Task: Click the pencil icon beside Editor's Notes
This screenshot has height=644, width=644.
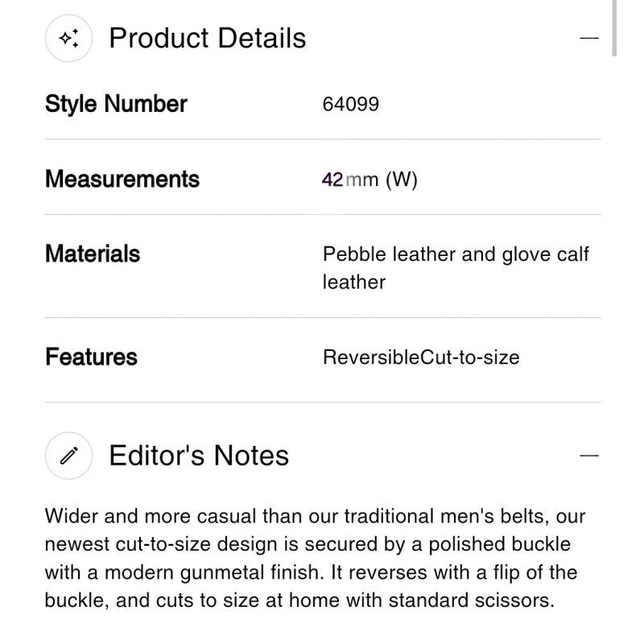Action: (69, 456)
